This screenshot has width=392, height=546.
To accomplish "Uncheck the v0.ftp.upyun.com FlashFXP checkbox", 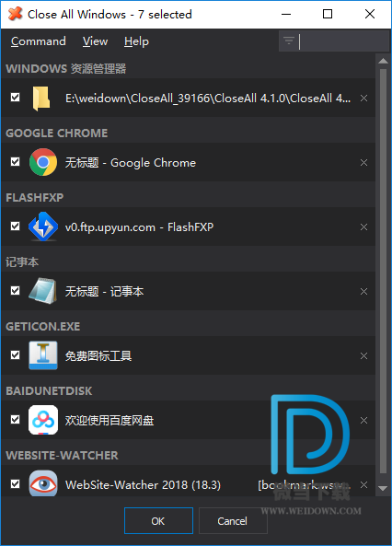I will click(16, 226).
